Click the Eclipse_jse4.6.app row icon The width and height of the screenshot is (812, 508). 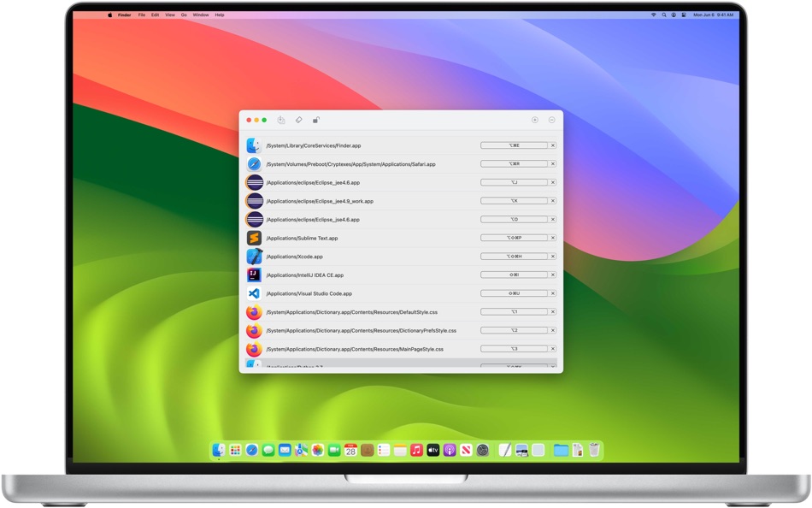[x=254, y=219]
